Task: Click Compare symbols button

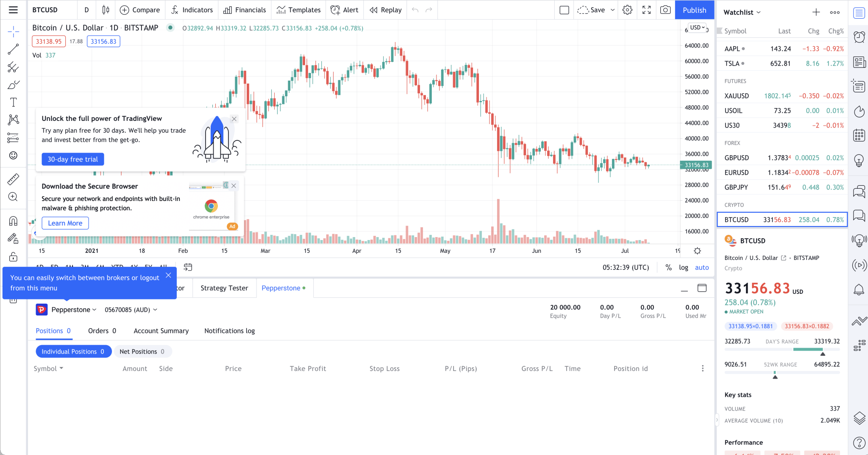Action: pos(140,10)
